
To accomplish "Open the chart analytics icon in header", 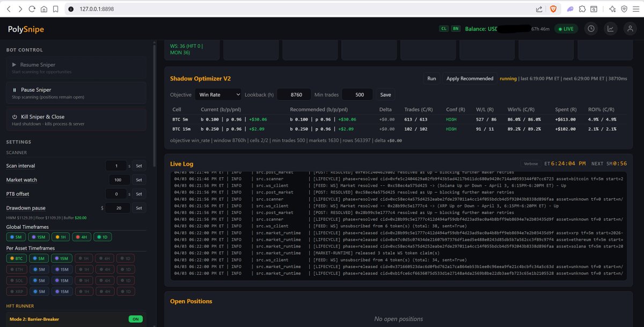I will click(610, 29).
